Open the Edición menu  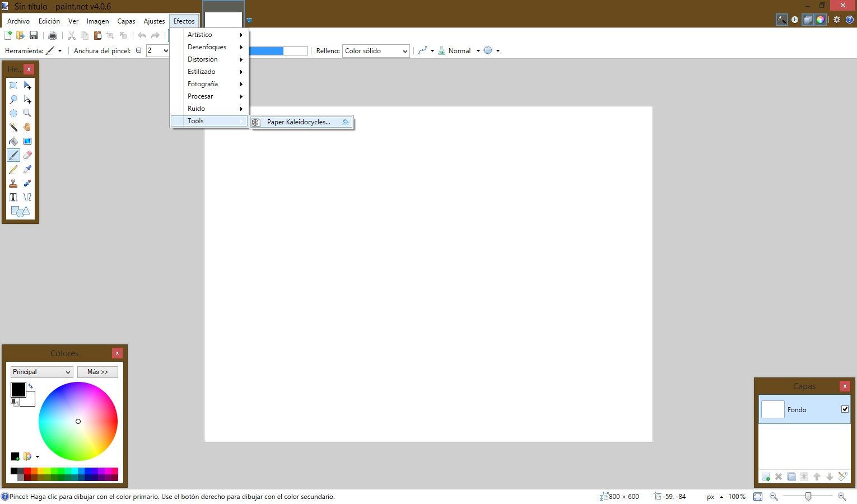tap(49, 21)
